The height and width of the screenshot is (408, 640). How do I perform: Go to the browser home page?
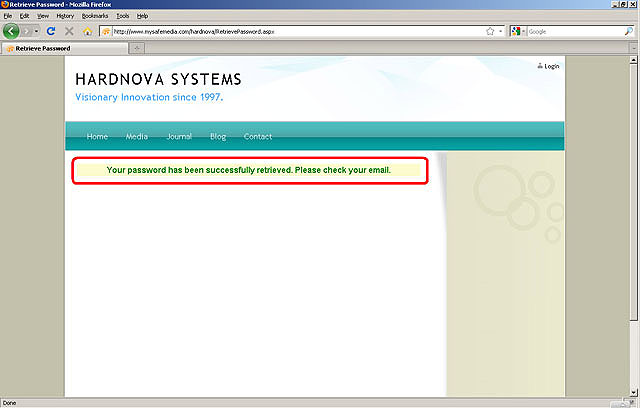[88, 31]
